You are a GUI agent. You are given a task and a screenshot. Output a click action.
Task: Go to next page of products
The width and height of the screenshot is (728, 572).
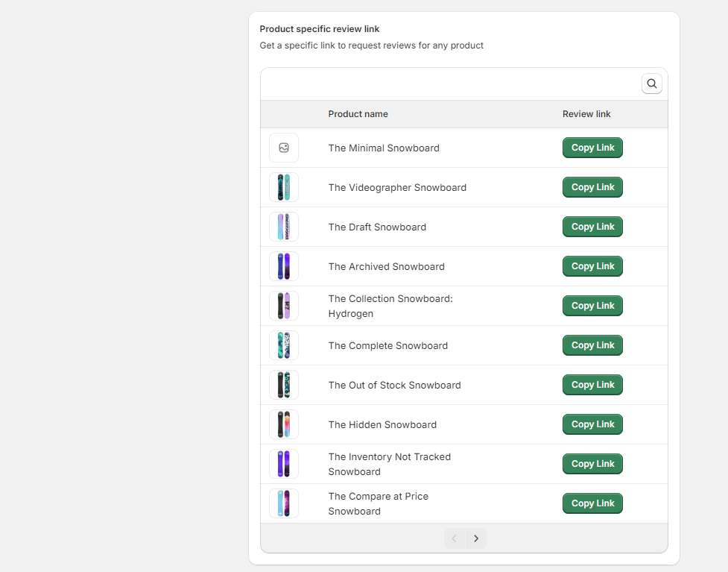(476, 538)
